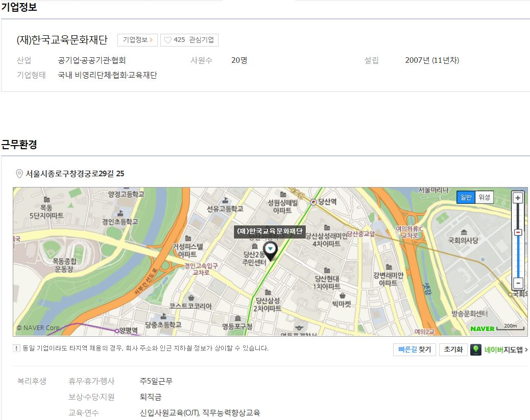
Task: Click the address 서울시종로구창경궁로29길 25
Action: [75, 174]
